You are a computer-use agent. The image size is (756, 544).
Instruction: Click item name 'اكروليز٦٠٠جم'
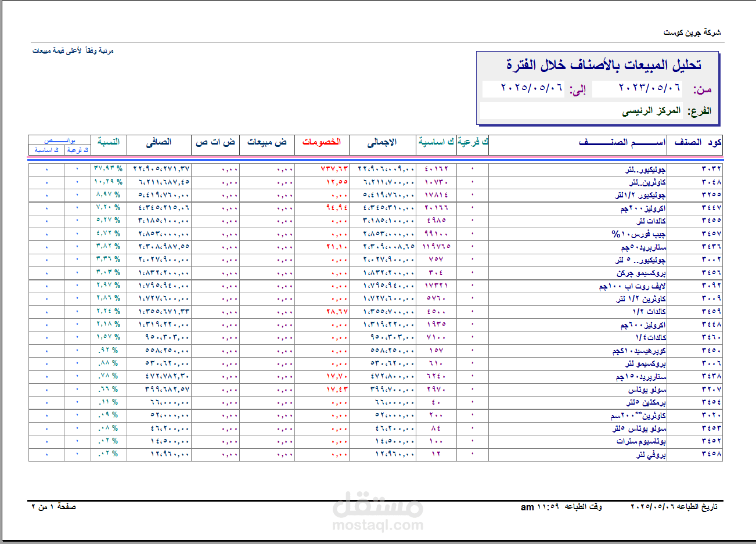pos(643,325)
